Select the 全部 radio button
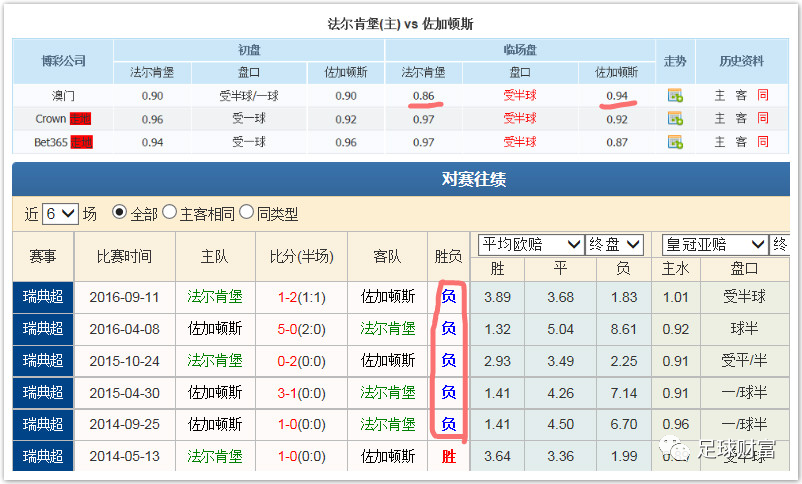The width and height of the screenshot is (802, 484). tap(119, 213)
